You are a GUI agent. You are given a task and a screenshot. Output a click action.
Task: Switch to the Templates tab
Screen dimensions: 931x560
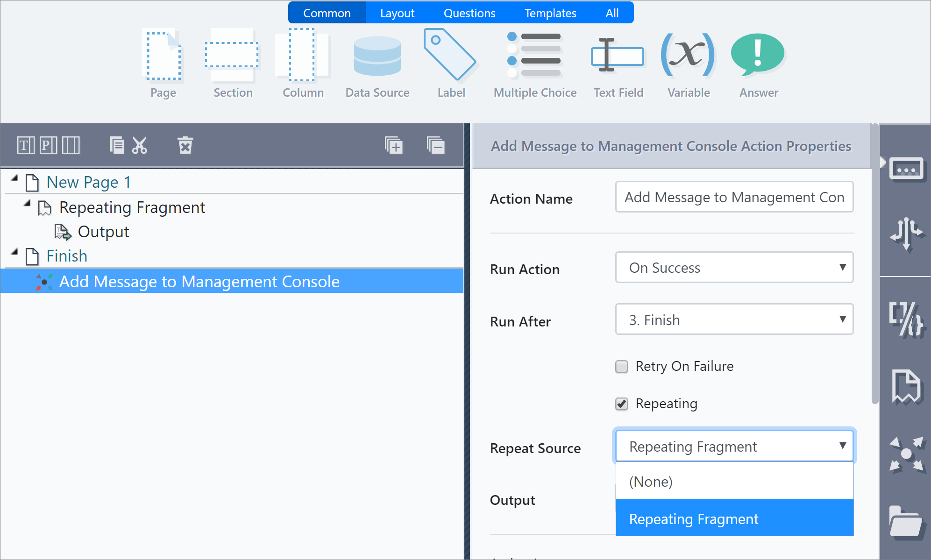[550, 13]
